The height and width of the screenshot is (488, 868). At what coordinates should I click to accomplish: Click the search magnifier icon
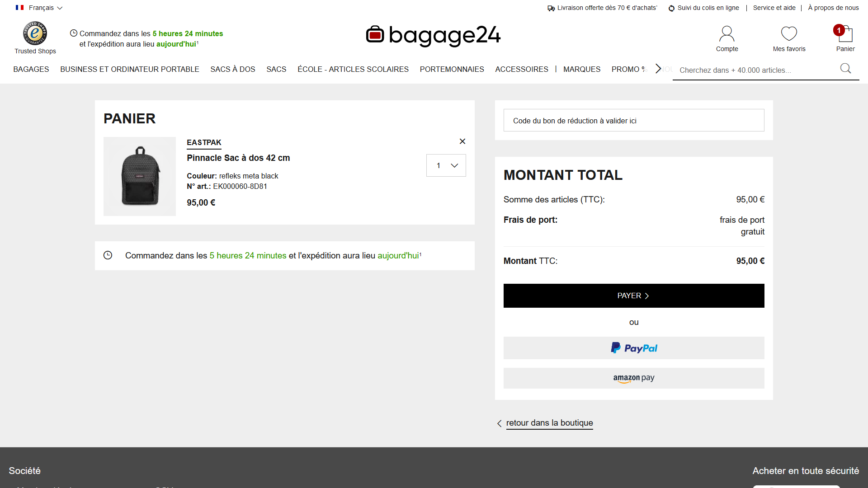click(x=845, y=68)
